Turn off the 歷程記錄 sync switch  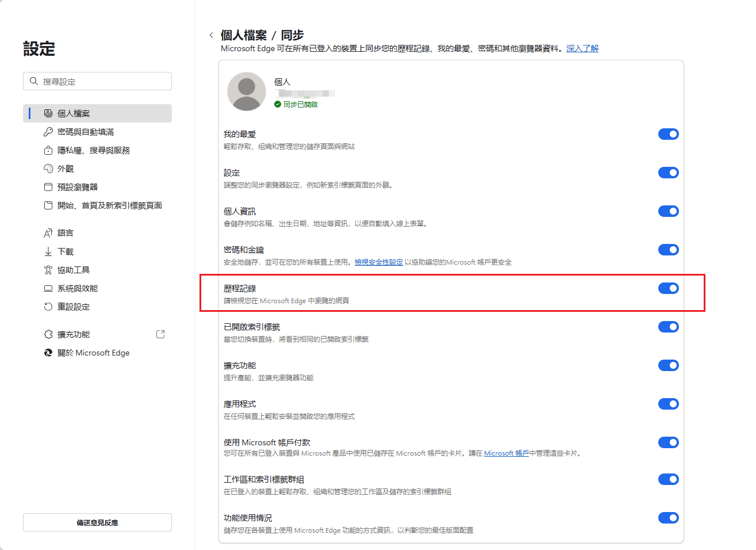click(x=669, y=288)
